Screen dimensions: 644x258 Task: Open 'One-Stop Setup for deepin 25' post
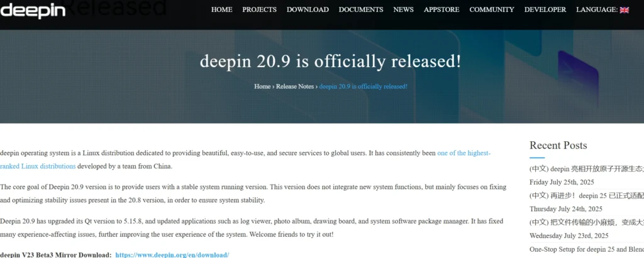(587, 249)
